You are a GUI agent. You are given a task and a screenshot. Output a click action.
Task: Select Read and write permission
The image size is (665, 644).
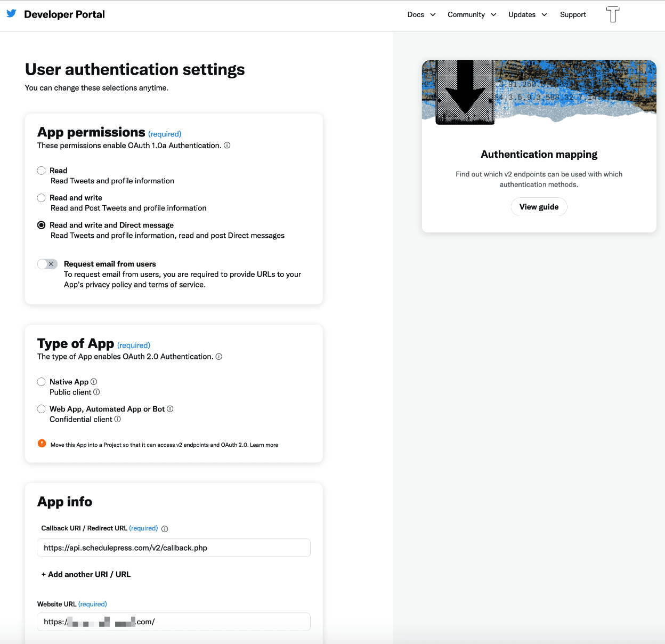[41, 198]
